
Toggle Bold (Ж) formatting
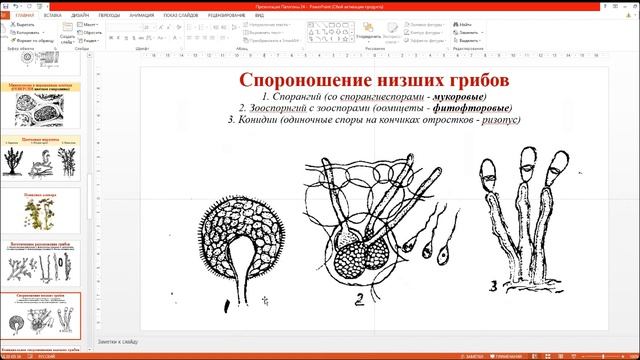(x=111, y=38)
